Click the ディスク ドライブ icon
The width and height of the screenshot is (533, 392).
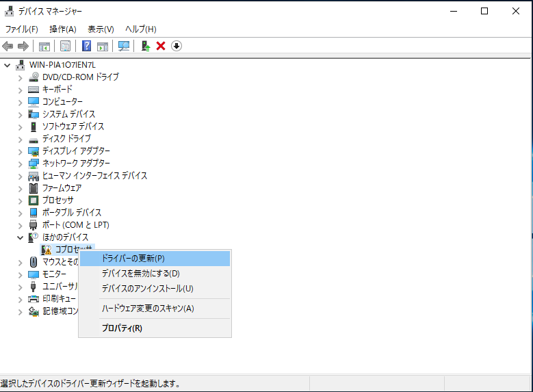[34, 140]
